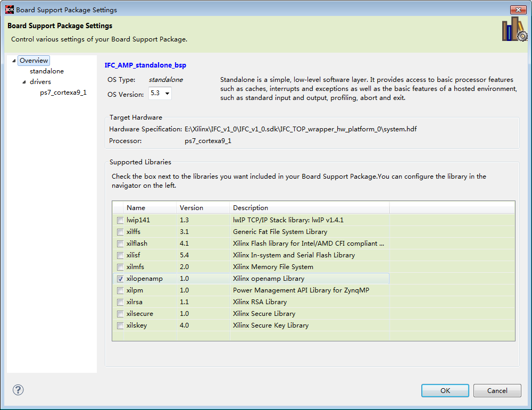
Task: Collapse the Overview tree node arrow
Action: pyautogui.click(x=14, y=61)
